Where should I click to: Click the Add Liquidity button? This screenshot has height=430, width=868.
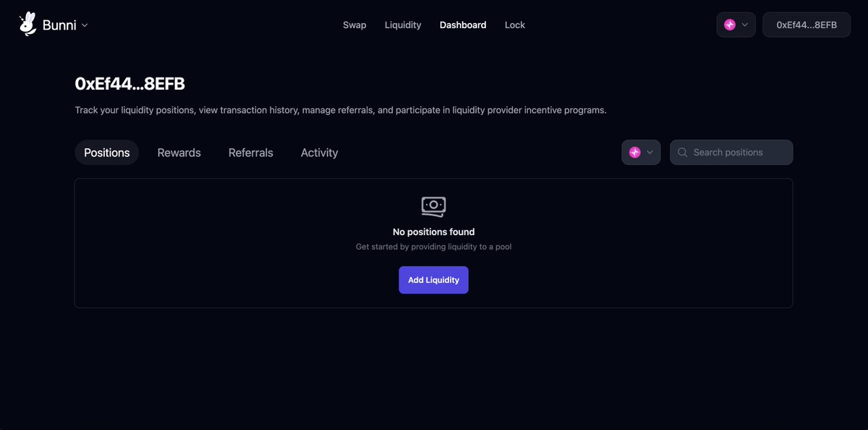click(433, 280)
